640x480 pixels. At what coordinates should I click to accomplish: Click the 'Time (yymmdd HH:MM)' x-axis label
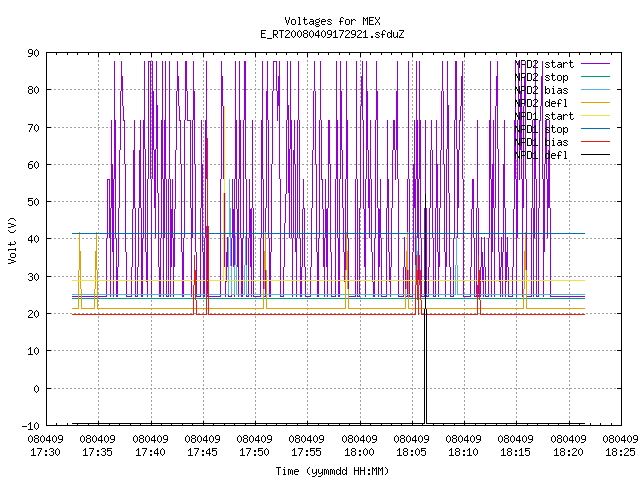pos(332,471)
